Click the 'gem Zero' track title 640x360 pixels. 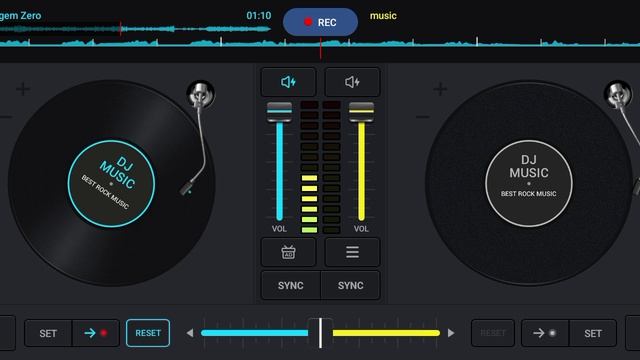[20, 16]
